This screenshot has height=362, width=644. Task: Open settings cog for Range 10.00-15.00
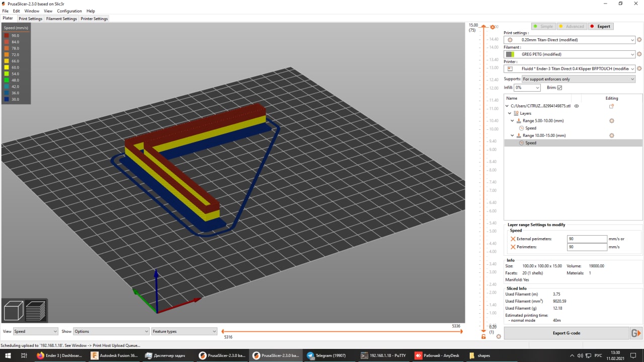pos(612,135)
